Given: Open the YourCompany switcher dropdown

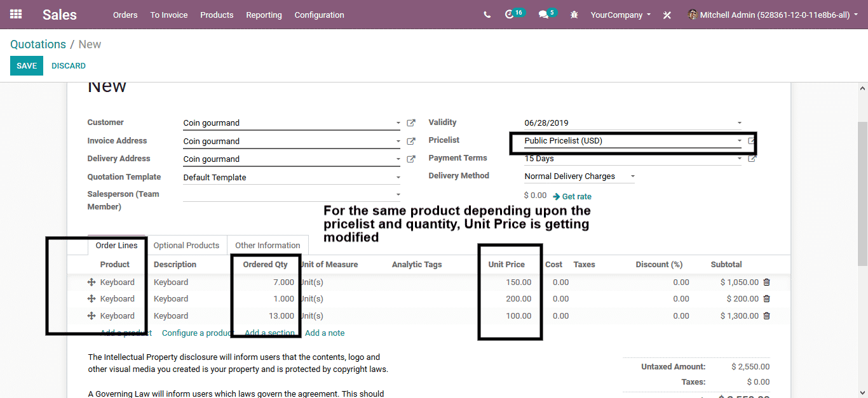Looking at the screenshot, I should point(620,15).
